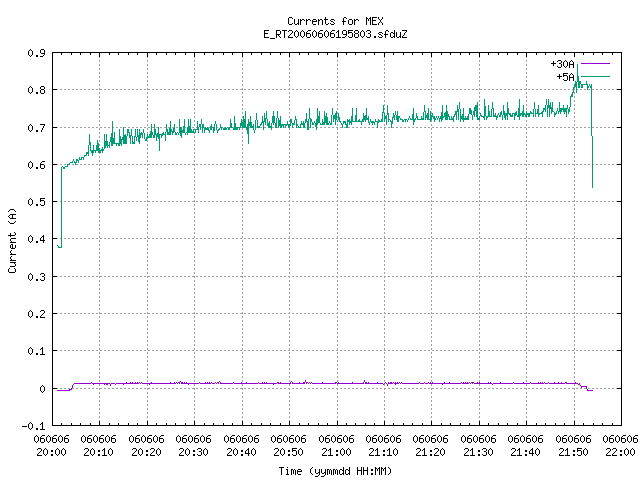Screen dimensions: 640x480
Task: Click x-axis tick label 060606 20:40
Action: point(241,446)
